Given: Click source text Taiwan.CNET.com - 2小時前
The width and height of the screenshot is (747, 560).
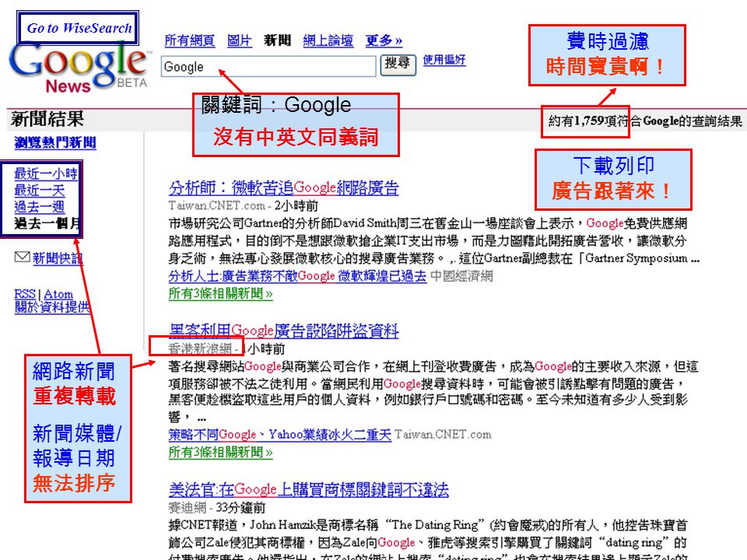Looking at the screenshot, I should click(x=243, y=205).
